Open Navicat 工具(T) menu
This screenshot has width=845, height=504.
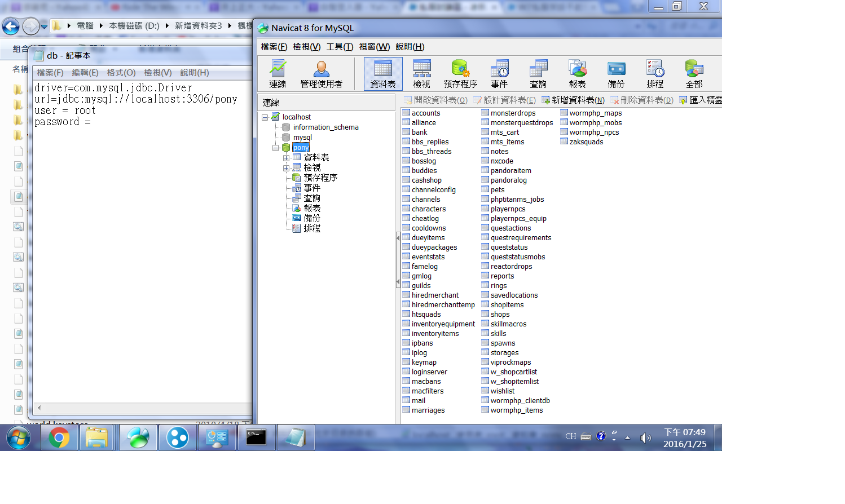click(340, 47)
